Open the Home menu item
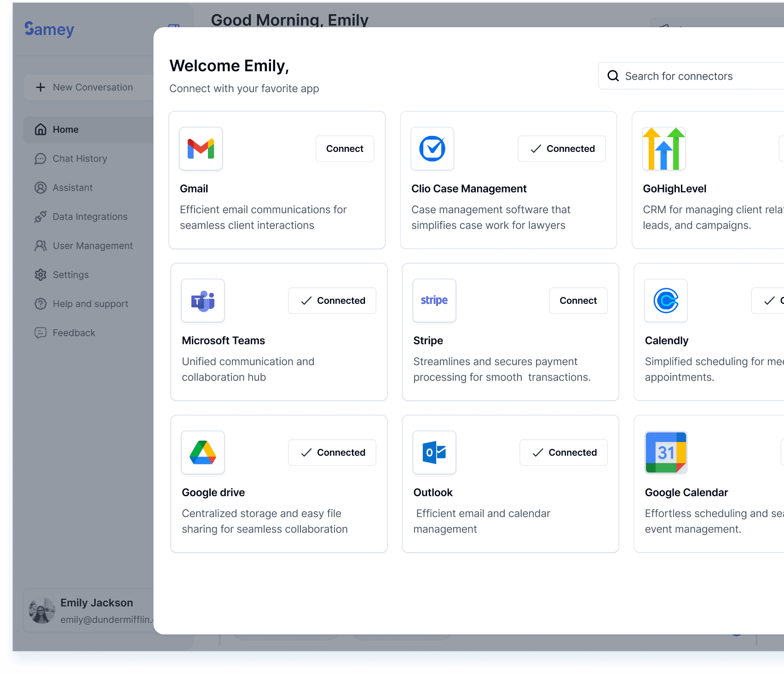The height and width of the screenshot is (674, 784). pos(88,129)
